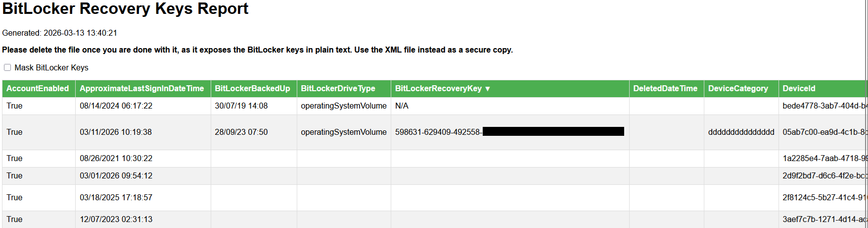Select sign-in date 03/11/2026 10:19:38 cell
The image size is (868, 228).
[116, 132]
